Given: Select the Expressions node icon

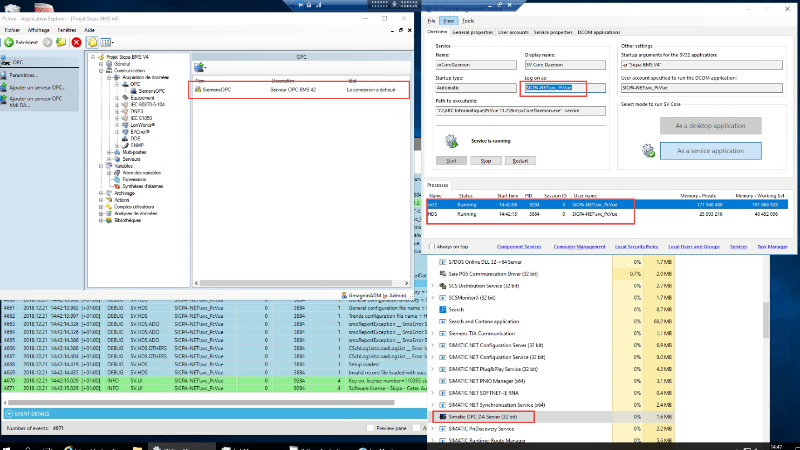Looking at the screenshot, I should 117,179.
